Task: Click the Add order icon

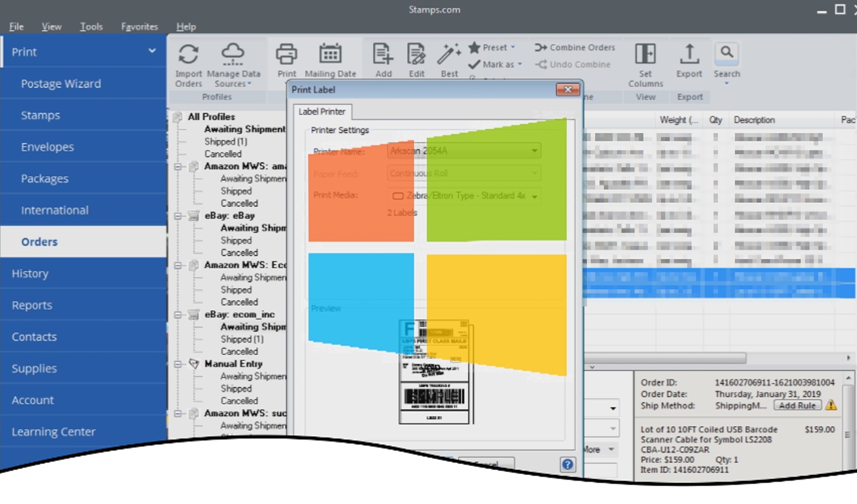Action: pos(383,54)
